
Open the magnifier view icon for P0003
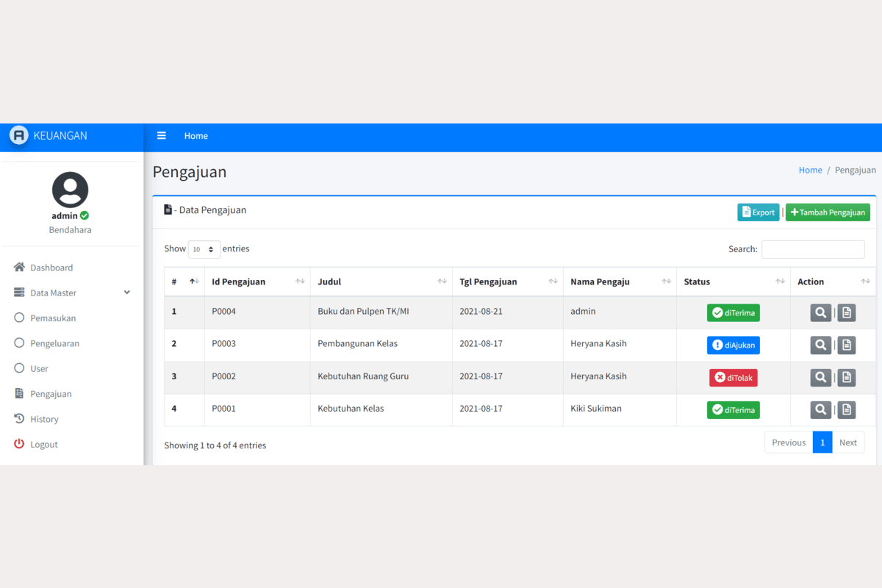(x=820, y=345)
